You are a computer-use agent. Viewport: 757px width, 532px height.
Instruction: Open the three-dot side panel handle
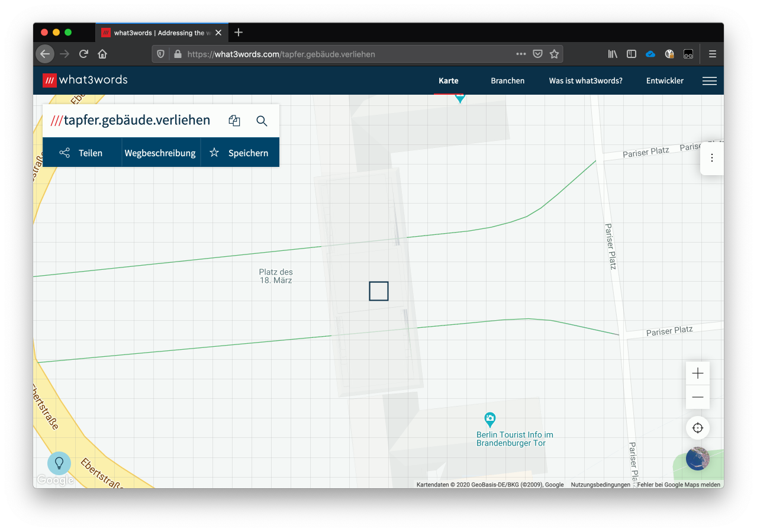(712, 158)
